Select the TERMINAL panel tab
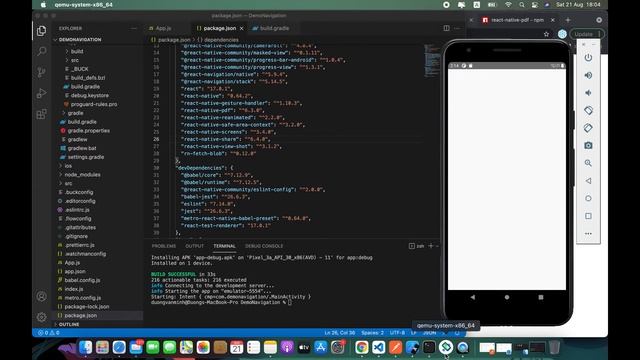640x360 pixels. coord(224,246)
